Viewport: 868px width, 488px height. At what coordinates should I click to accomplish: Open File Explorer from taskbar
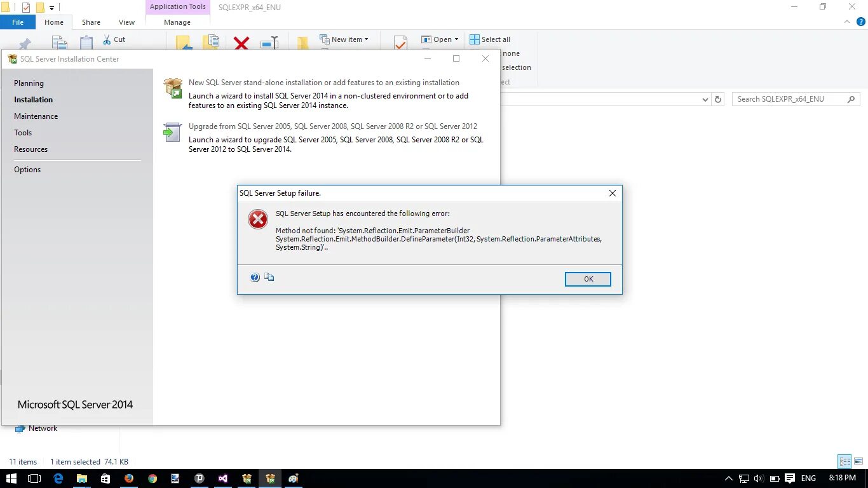click(x=82, y=478)
